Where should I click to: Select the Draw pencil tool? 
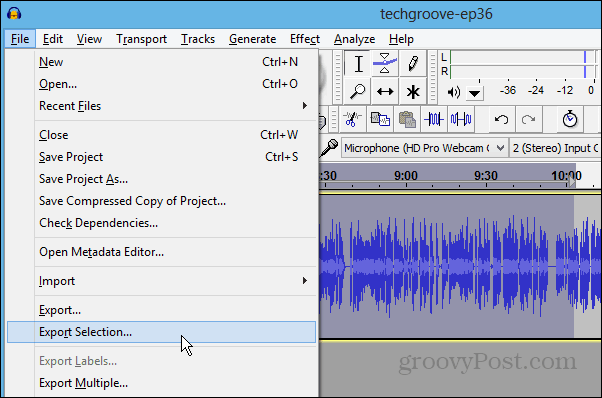click(413, 64)
